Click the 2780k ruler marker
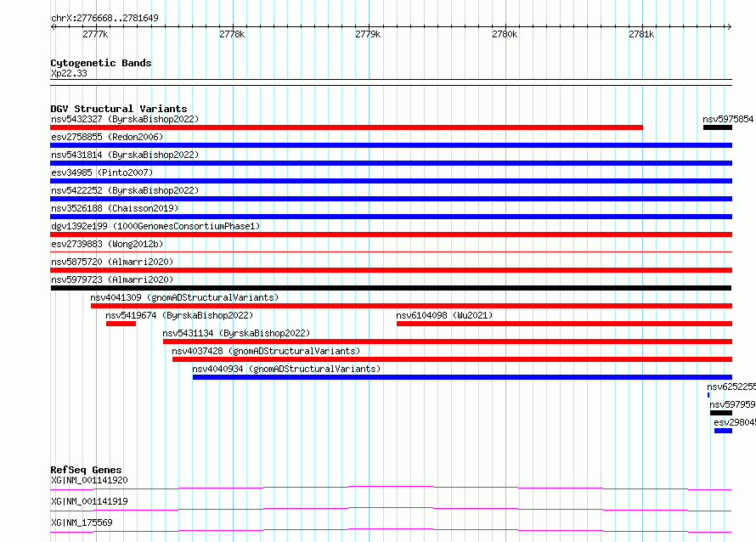The height and width of the screenshot is (542, 756). click(505, 34)
